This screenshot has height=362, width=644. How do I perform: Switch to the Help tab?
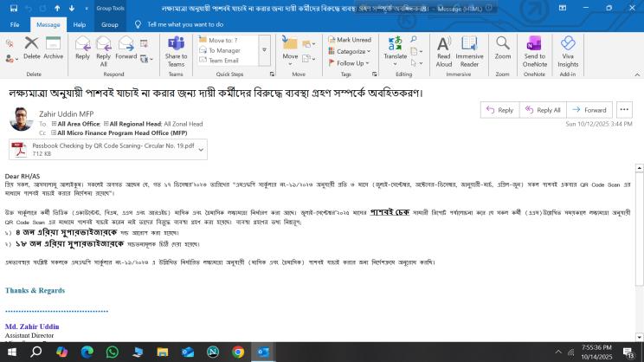click(79, 25)
